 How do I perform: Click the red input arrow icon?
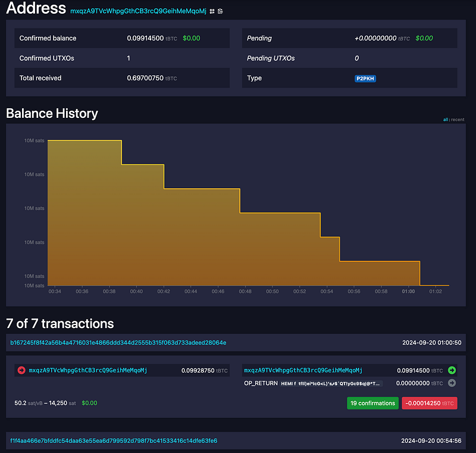[21, 370]
